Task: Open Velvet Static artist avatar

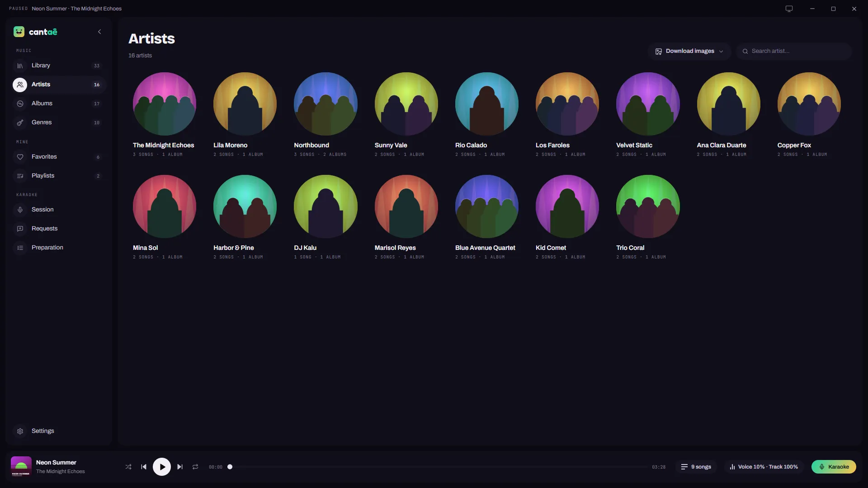Action: [x=648, y=104]
